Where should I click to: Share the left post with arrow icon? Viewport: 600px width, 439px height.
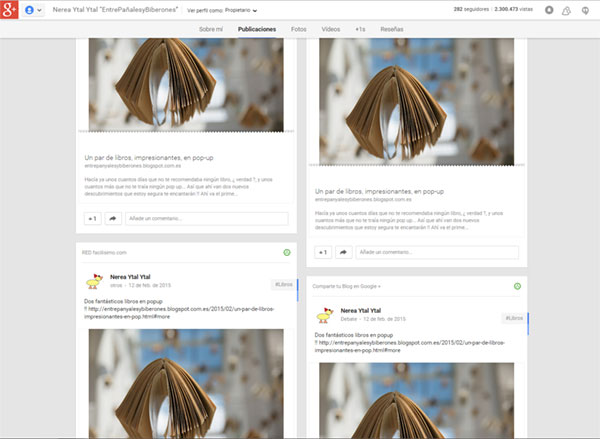[x=113, y=219]
